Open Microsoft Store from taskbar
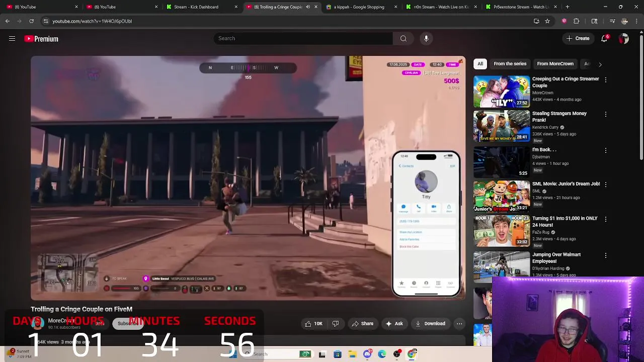 pos(337,354)
